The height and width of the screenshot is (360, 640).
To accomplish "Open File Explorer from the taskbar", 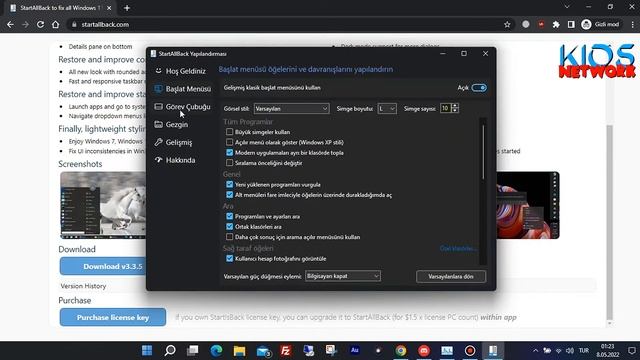I will click(239, 350).
